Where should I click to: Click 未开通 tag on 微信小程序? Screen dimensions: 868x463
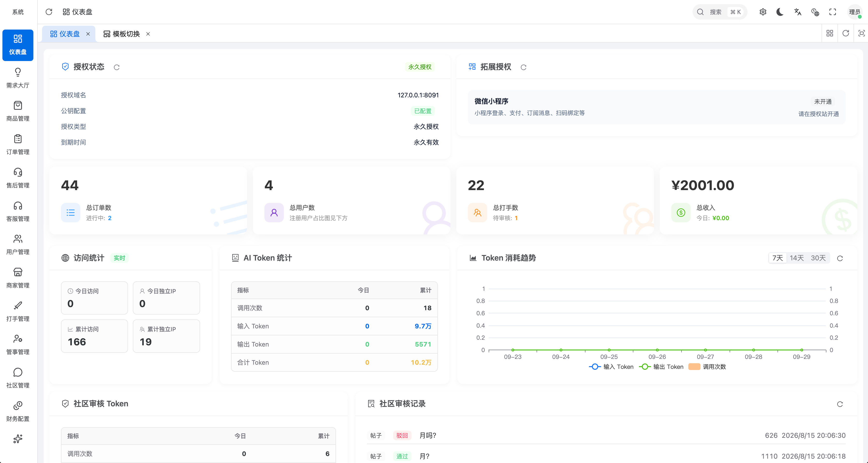coord(823,101)
